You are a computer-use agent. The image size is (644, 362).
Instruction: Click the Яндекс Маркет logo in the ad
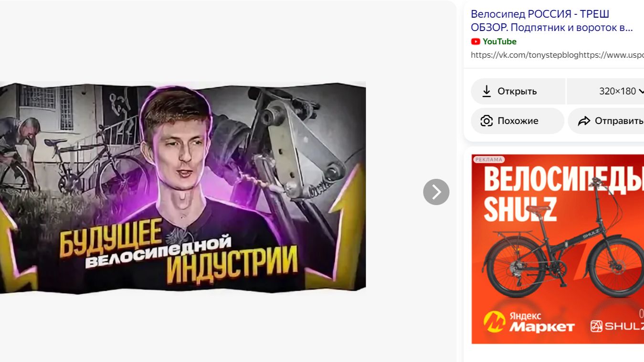point(528,322)
